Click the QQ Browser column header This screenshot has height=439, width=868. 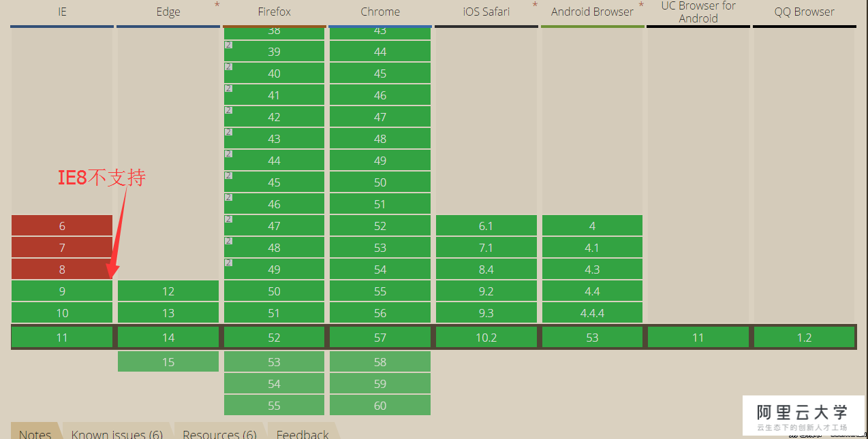click(x=805, y=12)
